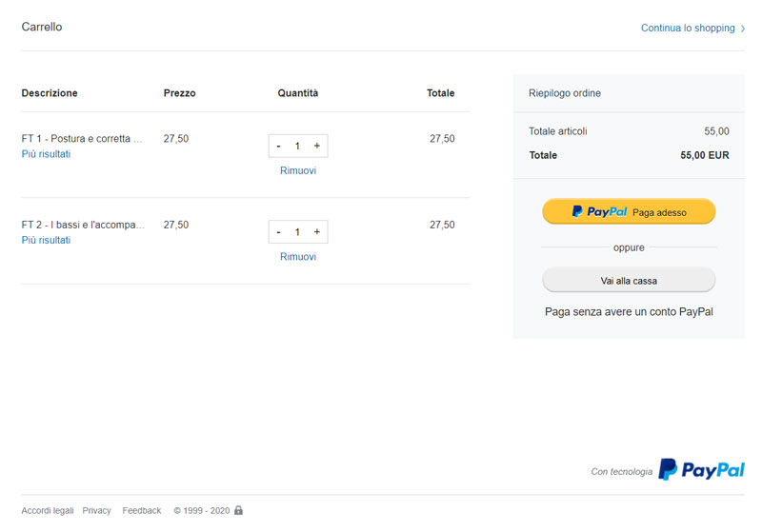Increase quantity of FT 2 item
The height and width of the screenshot is (532, 762).
pos(317,232)
